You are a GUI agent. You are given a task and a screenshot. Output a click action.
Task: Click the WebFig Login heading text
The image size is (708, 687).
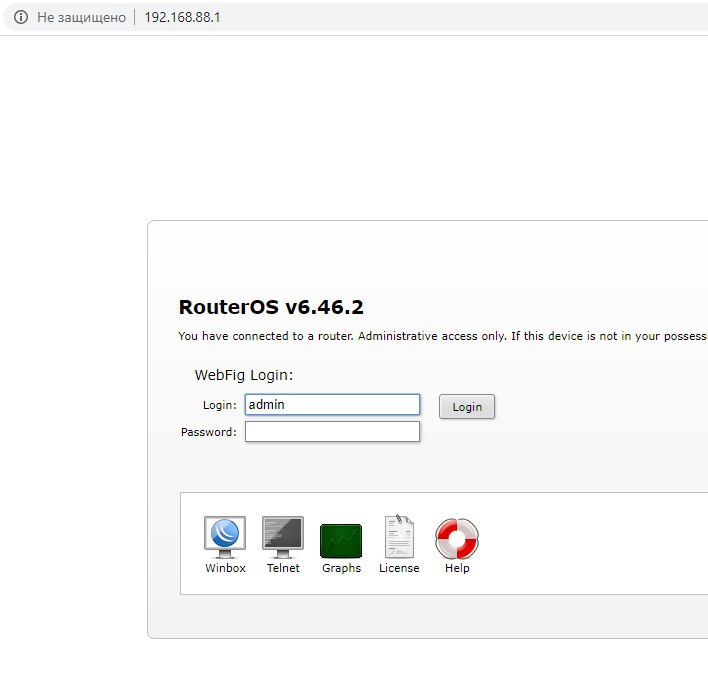tap(244, 375)
